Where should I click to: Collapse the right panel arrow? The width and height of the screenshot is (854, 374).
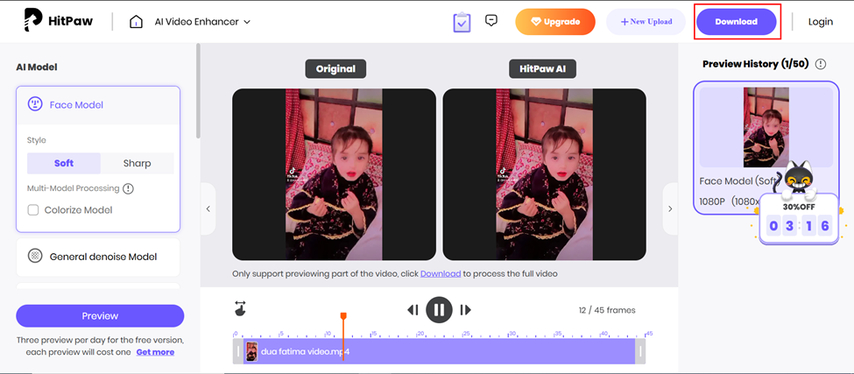[670, 209]
